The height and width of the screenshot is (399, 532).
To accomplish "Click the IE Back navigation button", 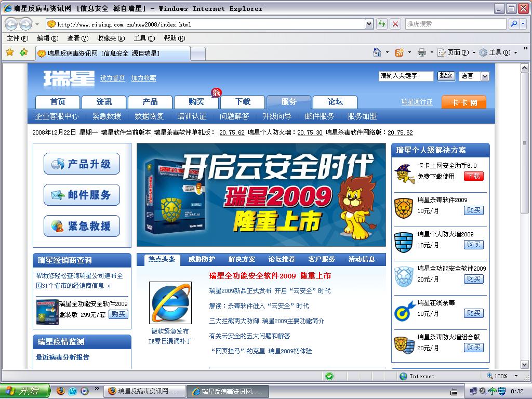I will pyautogui.click(x=11, y=24).
